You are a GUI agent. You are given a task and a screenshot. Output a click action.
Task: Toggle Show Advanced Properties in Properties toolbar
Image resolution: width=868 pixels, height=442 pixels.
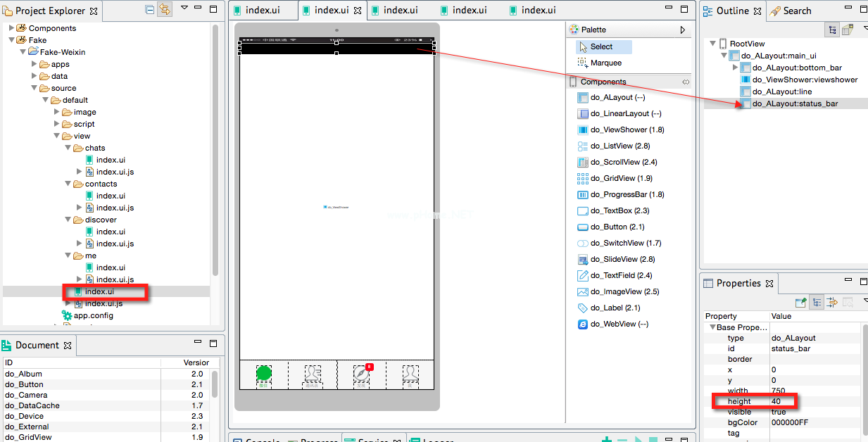(x=831, y=302)
